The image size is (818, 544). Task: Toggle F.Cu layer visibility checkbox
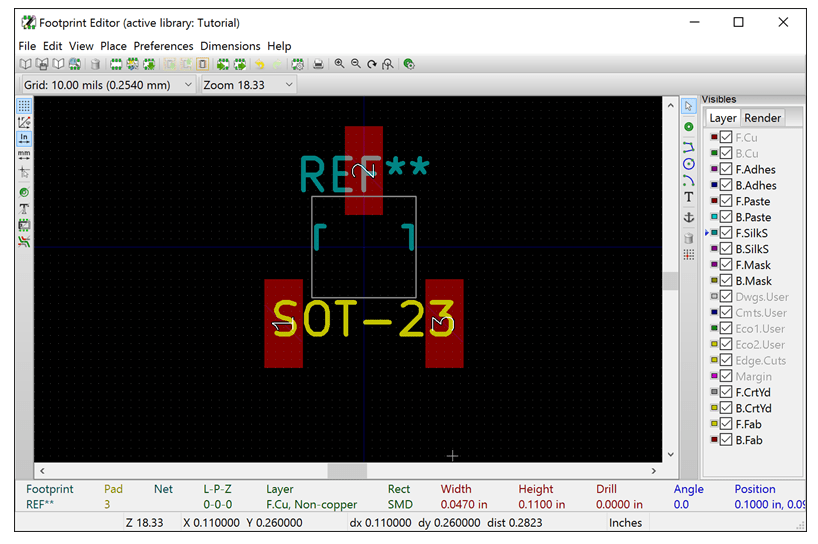coord(726,137)
